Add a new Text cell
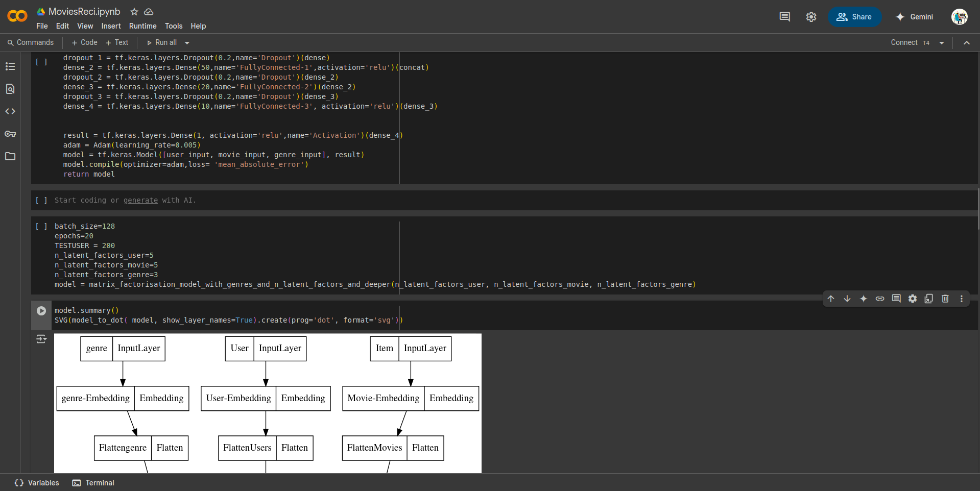The image size is (980, 491). click(x=117, y=42)
